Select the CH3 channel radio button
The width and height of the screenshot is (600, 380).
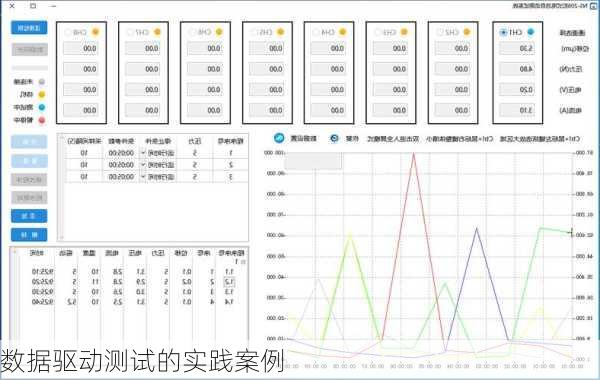click(x=378, y=32)
